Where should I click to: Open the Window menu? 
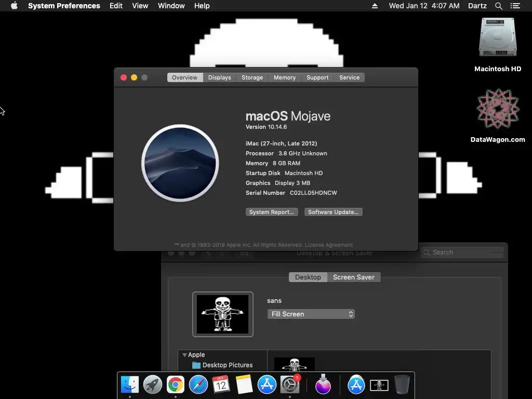[x=171, y=6]
